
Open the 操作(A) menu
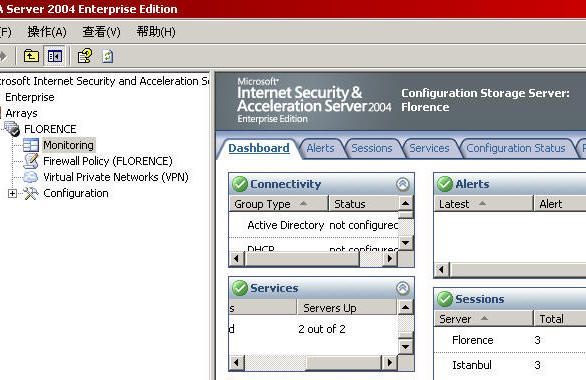click(47, 32)
